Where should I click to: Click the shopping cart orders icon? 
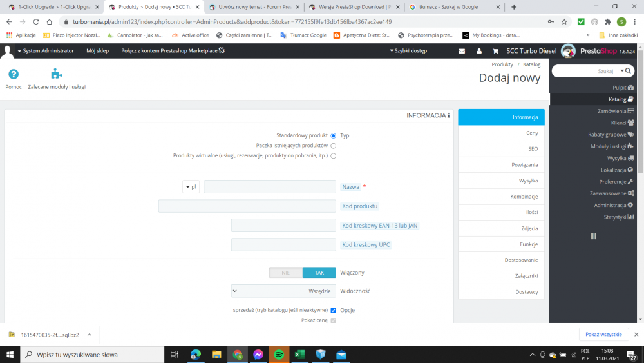[x=495, y=51]
